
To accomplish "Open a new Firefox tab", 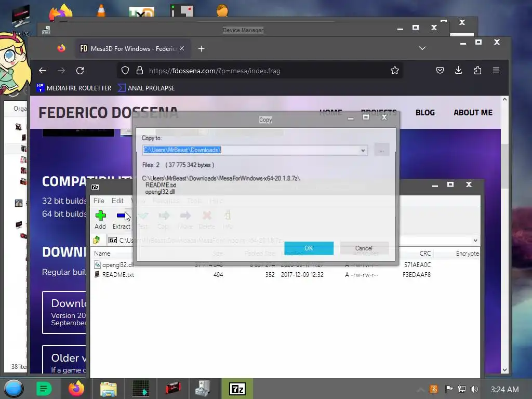I will click(201, 48).
